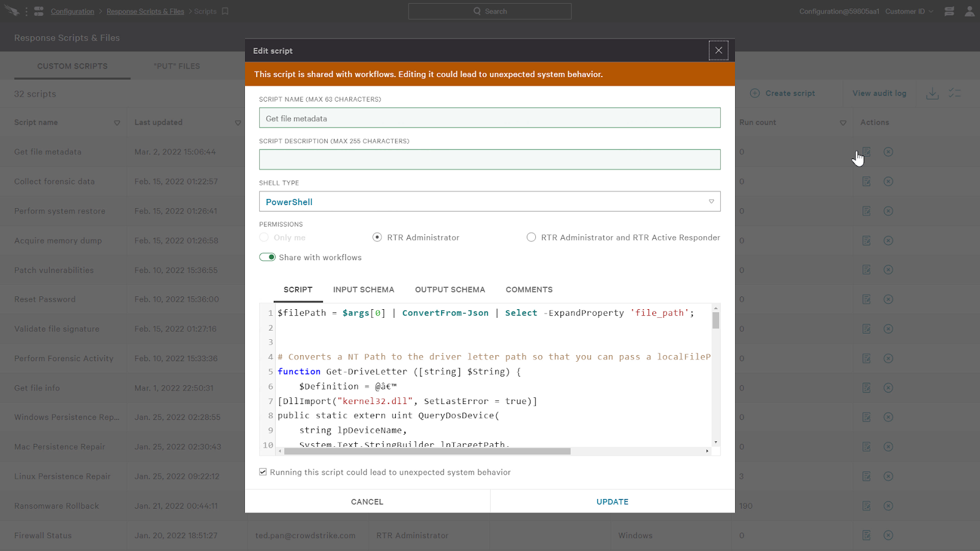This screenshot has width=980, height=551.
Task: Edit the Acquire memory dump script
Action: coord(867,241)
